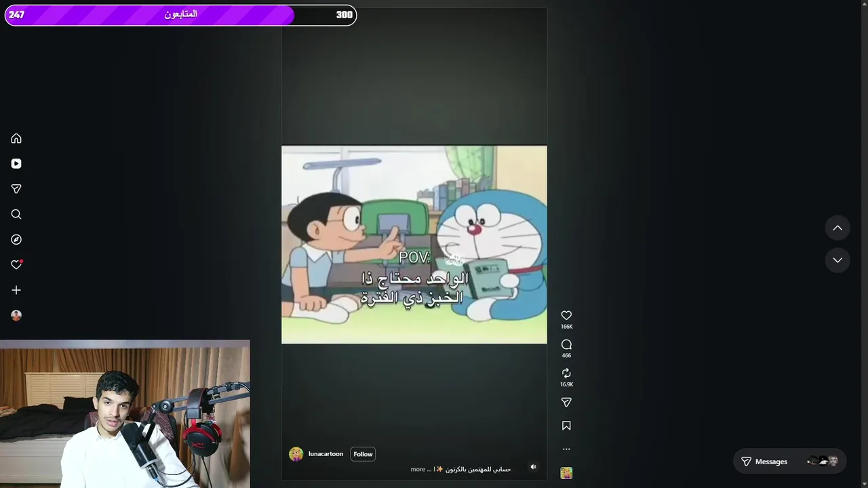Screen dimensions: 868x488
Task: Click the Doraemon reel video
Action: pos(414,245)
